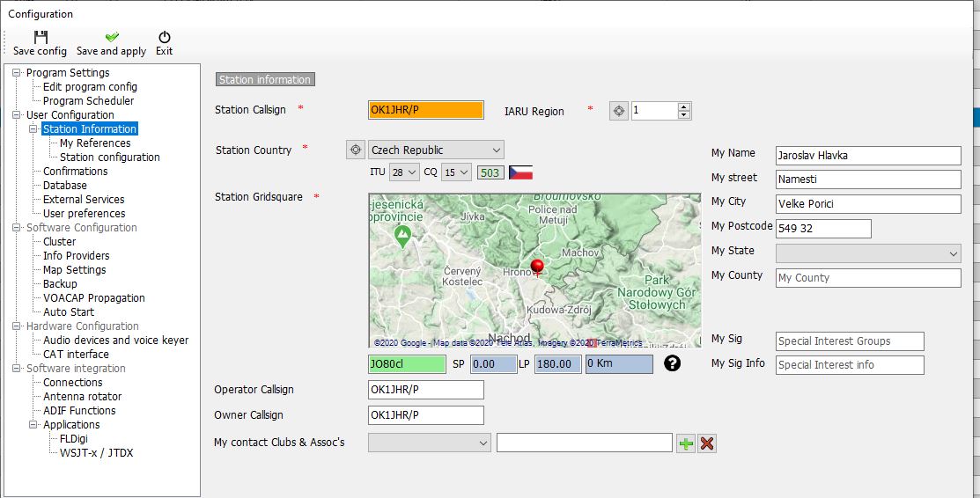Select Program Scheduler in tree
This screenshot has width=980, height=498.
[x=88, y=100]
